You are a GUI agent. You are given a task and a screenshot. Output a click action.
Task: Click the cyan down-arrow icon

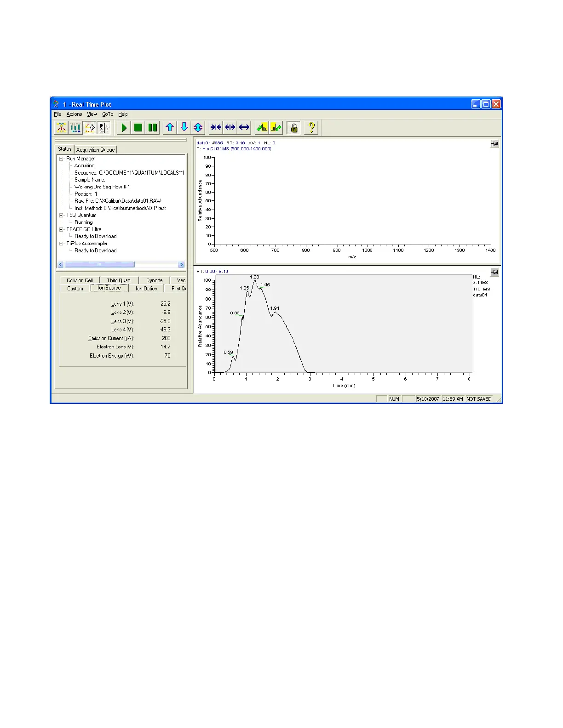click(x=184, y=128)
